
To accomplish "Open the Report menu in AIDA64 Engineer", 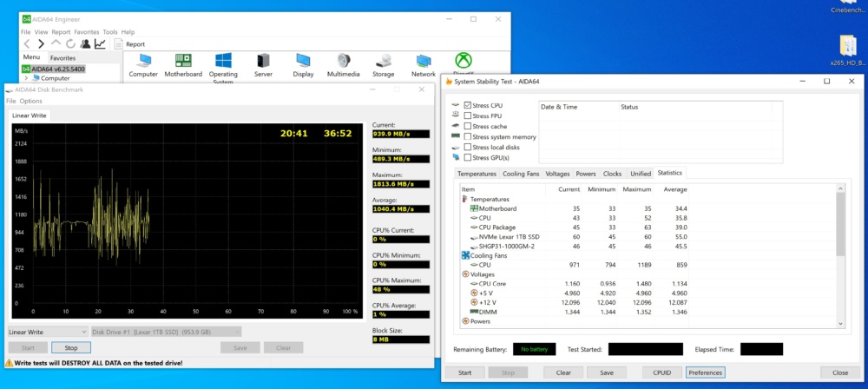I will pos(61,32).
